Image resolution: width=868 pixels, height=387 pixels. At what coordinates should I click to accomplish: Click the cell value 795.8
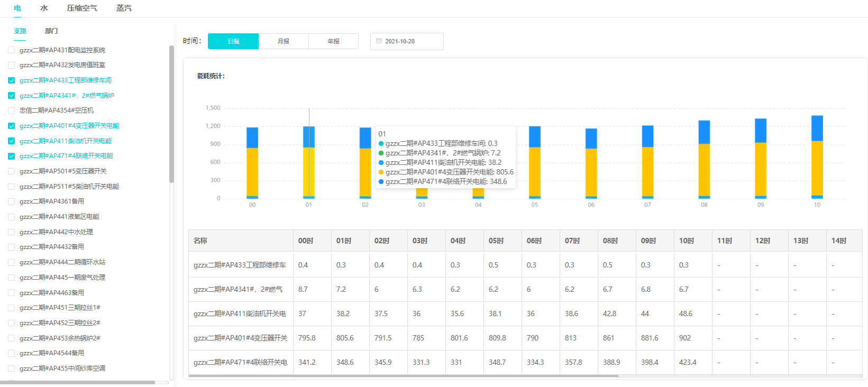click(x=307, y=338)
